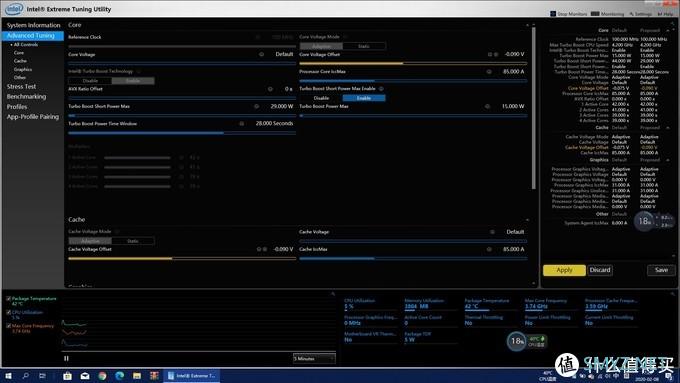Screen dimensions: 680x383
Task: Open Google Chrome from the taskbar
Action: [102, 376]
